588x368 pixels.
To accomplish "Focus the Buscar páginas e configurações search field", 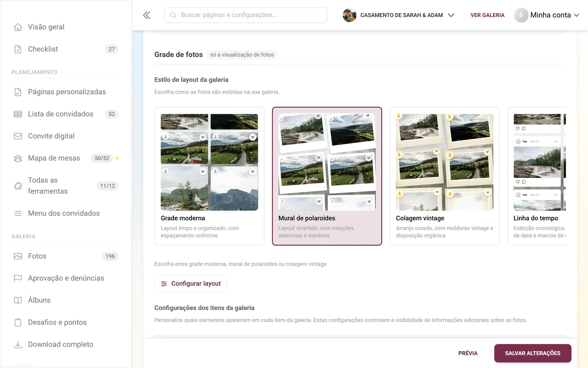I will coord(246,15).
